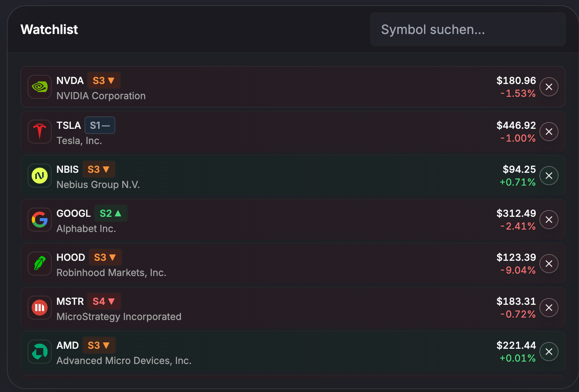Click the AMD logo icon
The image size is (579, 392).
tap(40, 352)
